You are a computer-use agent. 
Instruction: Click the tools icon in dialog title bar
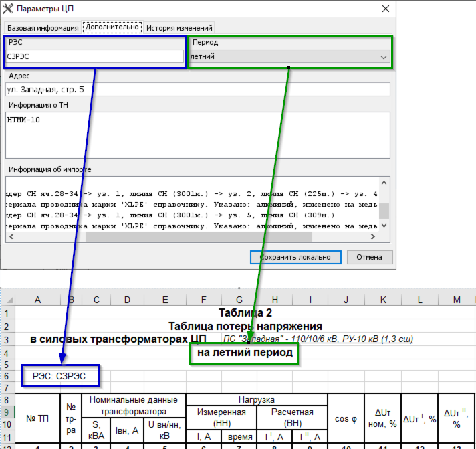tap(8, 9)
